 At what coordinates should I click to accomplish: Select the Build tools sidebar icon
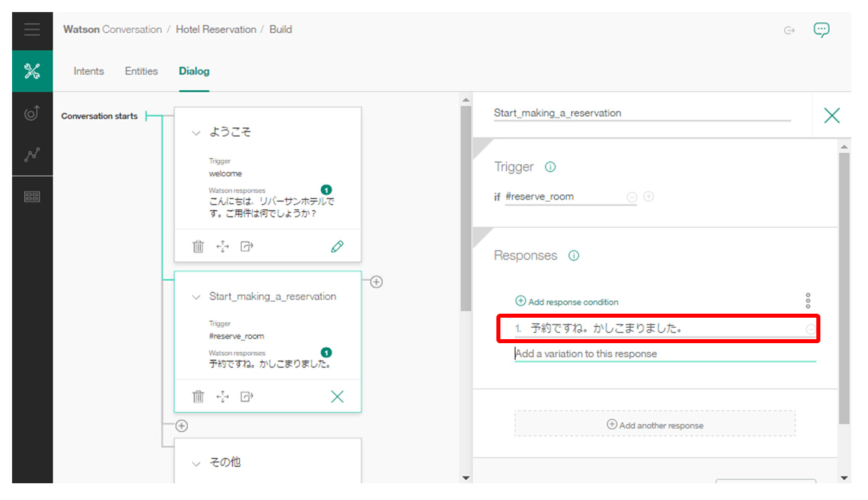(32, 71)
